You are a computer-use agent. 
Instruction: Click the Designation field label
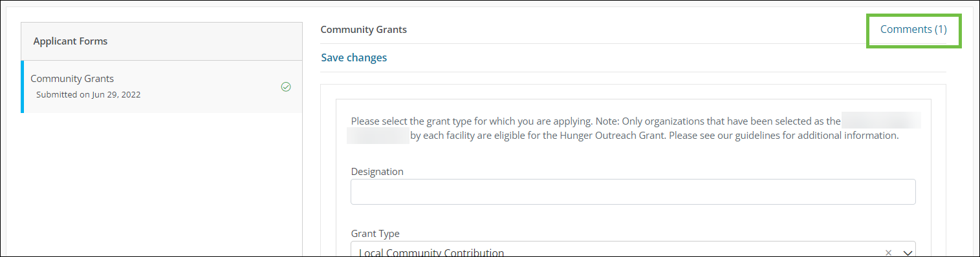(377, 171)
